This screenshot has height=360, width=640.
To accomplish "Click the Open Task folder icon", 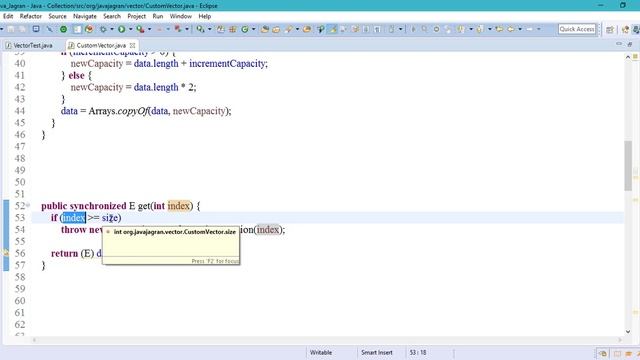I will tap(276, 29).
